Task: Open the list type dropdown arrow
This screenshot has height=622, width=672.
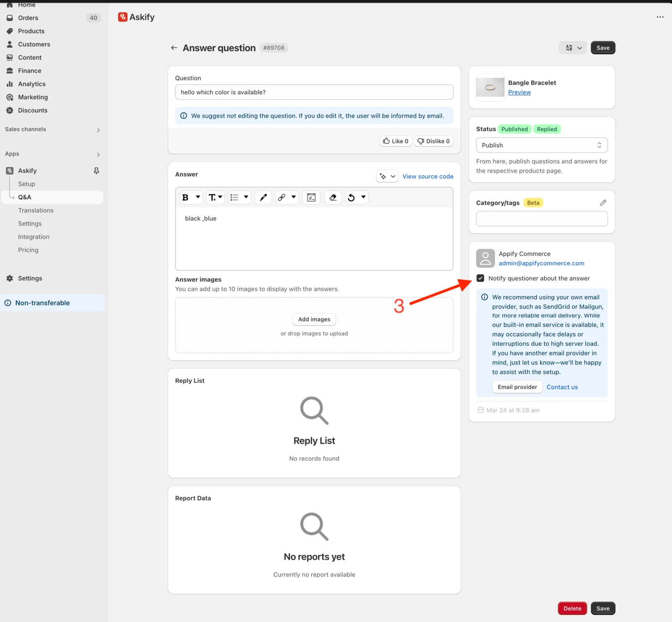Action: pyautogui.click(x=246, y=197)
